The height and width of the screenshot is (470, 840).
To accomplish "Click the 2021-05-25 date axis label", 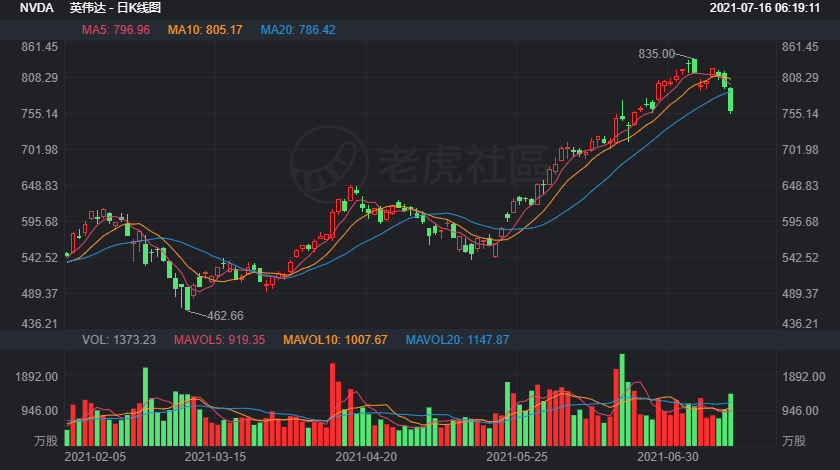I will pos(517,457).
